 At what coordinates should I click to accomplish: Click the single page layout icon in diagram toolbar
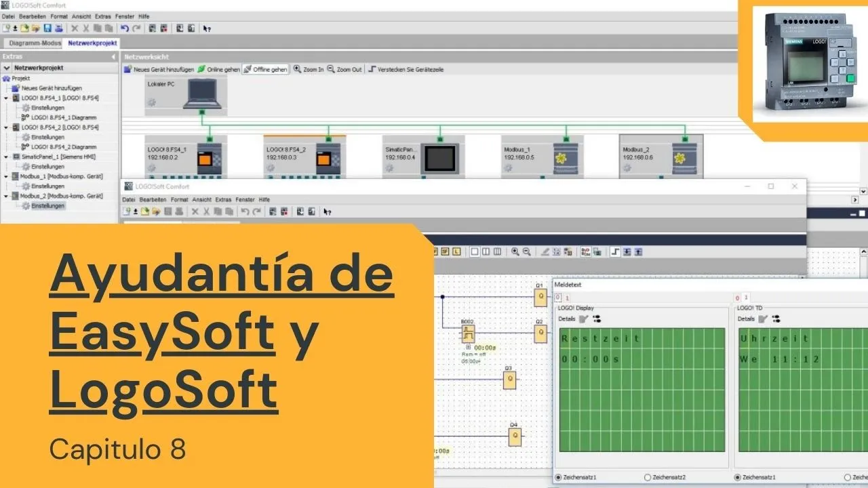click(475, 251)
